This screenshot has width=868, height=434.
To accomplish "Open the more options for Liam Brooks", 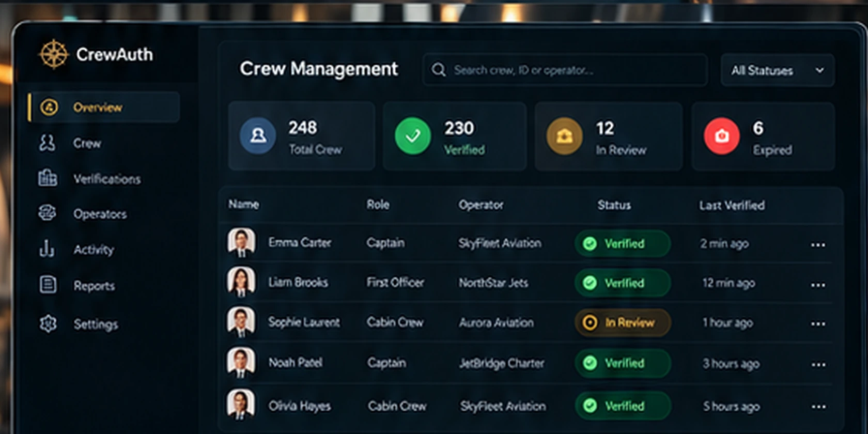I will (818, 285).
